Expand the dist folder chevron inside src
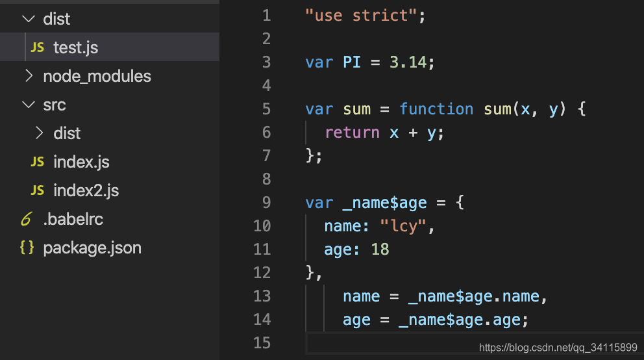Image resolution: width=644 pixels, height=360 pixels. click(x=39, y=133)
